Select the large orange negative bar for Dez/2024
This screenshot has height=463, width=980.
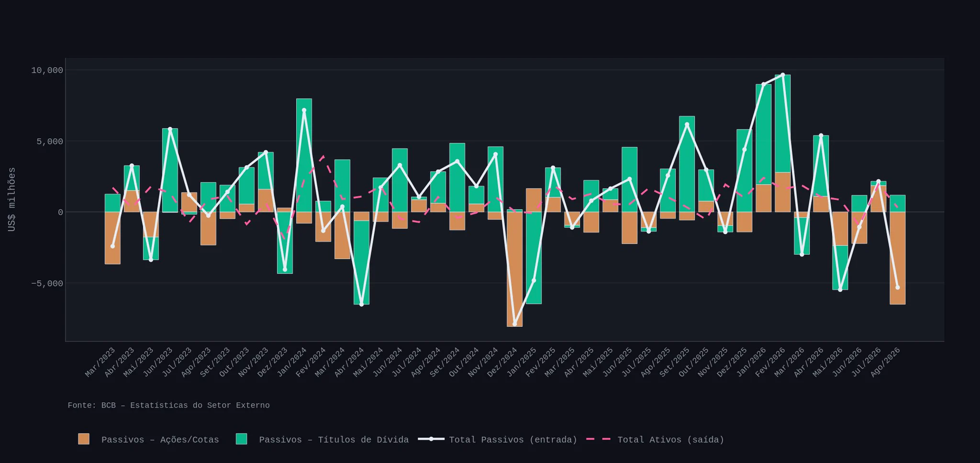[x=514, y=269]
